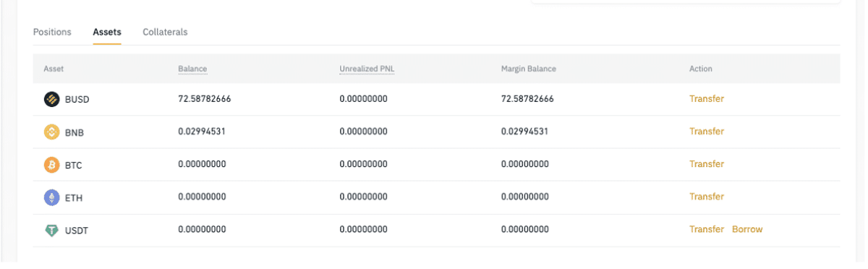Open the Collaterals tab

[x=165, y=32]
